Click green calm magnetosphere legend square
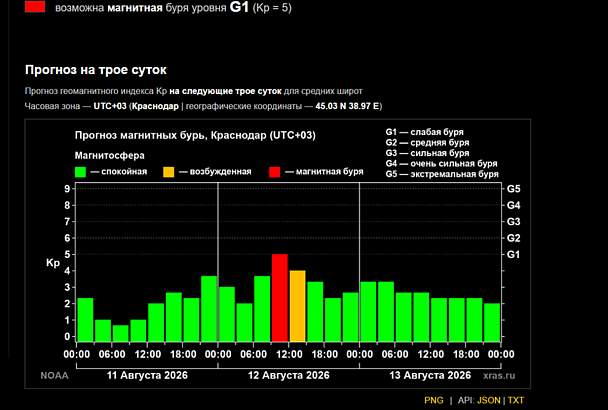 (80, 172)
